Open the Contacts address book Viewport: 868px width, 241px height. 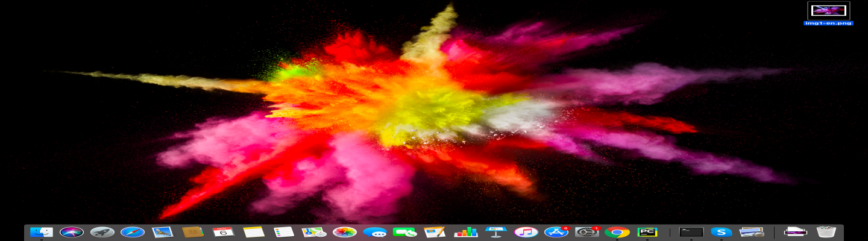pos(193,232)
